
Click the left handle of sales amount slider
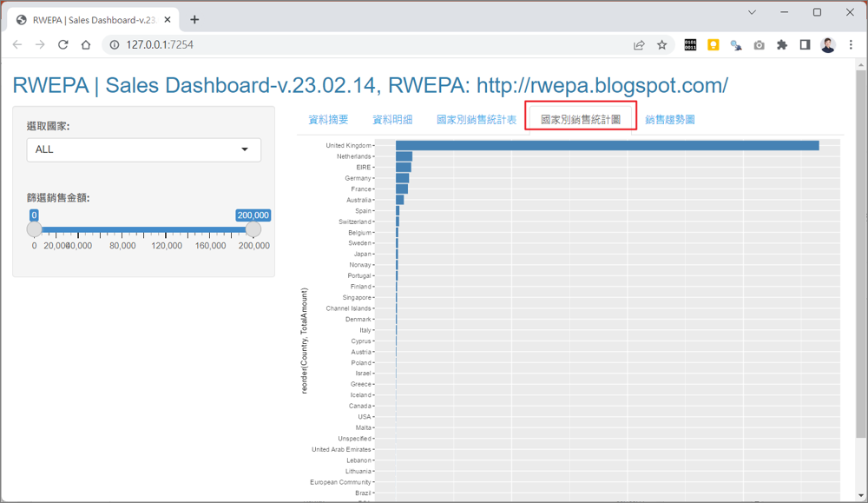[x=35, y=229]
